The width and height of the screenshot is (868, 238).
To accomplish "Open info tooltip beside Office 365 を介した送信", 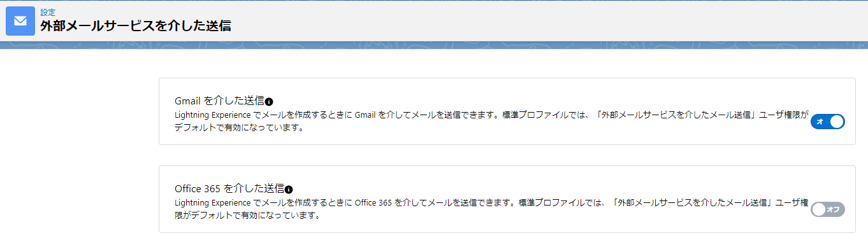I will click(x=289, y=189).
